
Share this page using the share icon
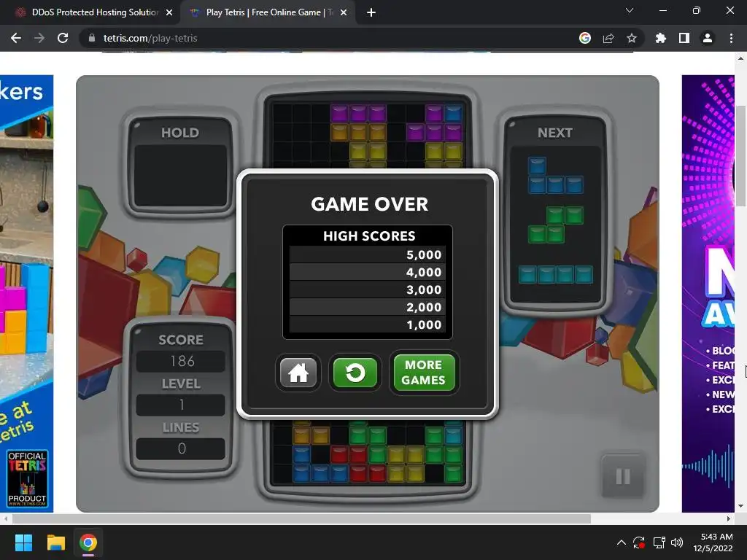[608, 38]
